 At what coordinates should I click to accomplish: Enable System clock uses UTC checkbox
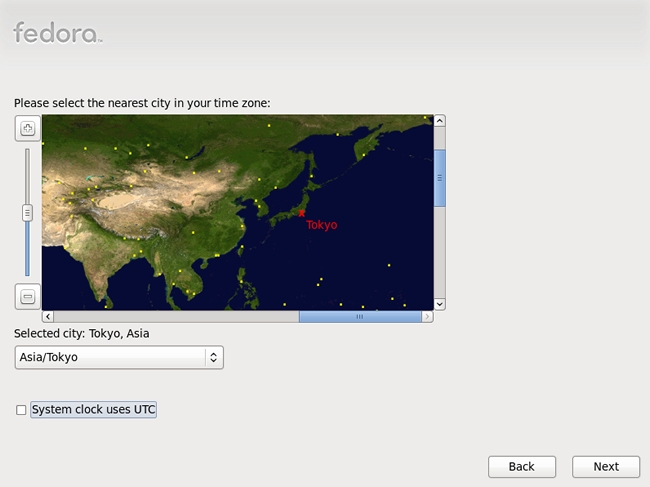click(x=21, y=410)
